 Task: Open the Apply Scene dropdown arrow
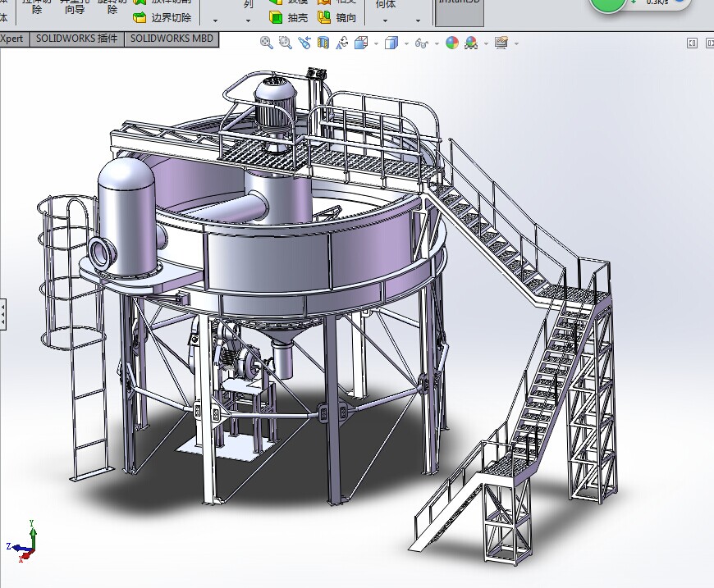click(x=486, y=43)
